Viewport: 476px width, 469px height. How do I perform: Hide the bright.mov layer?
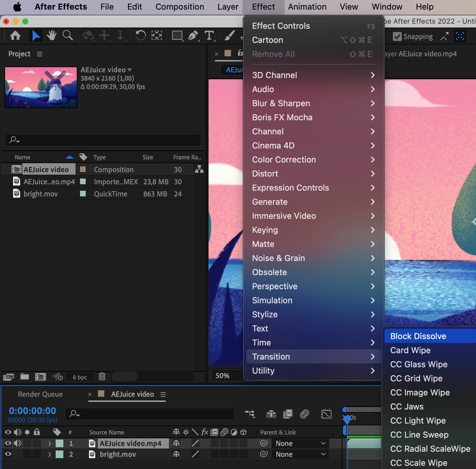[x=8, y=454]
